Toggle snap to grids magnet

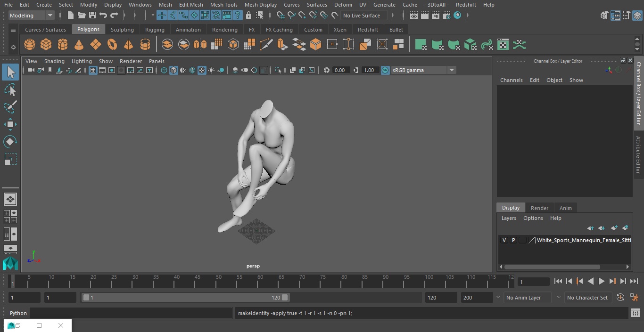[281, 16]
